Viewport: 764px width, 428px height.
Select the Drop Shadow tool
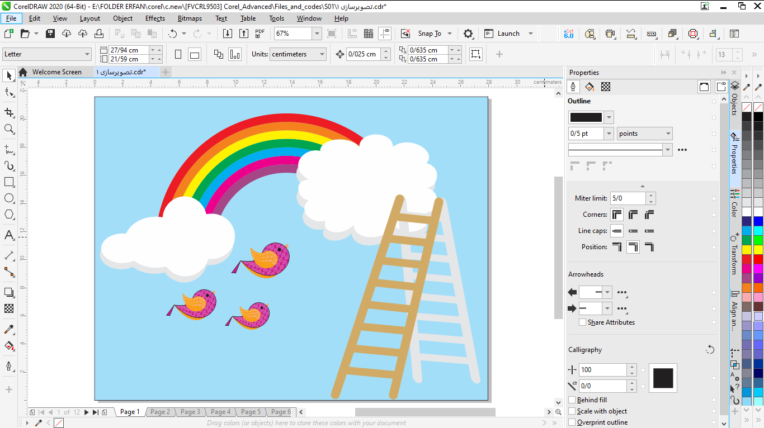[x=9, y=292]
